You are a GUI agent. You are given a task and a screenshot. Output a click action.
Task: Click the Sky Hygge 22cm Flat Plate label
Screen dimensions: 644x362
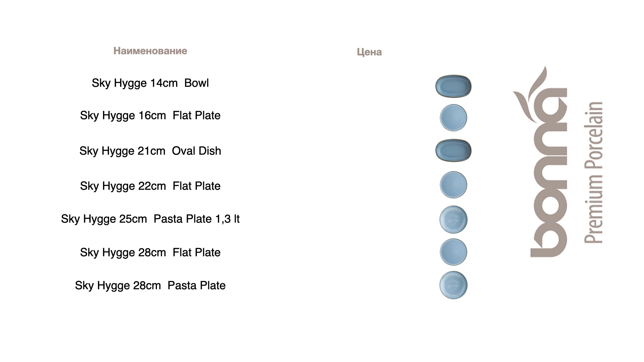[150, 186]
